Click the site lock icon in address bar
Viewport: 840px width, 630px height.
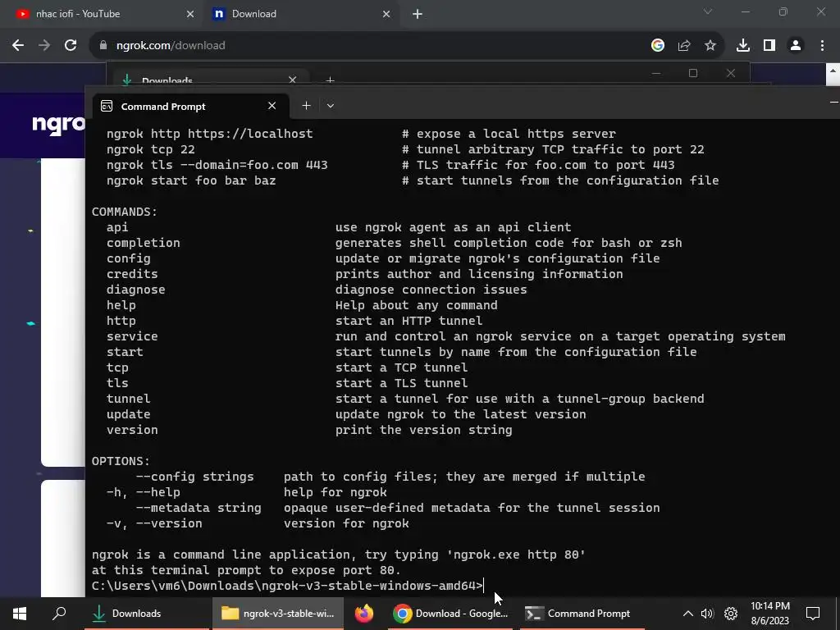tap(103, 46)
